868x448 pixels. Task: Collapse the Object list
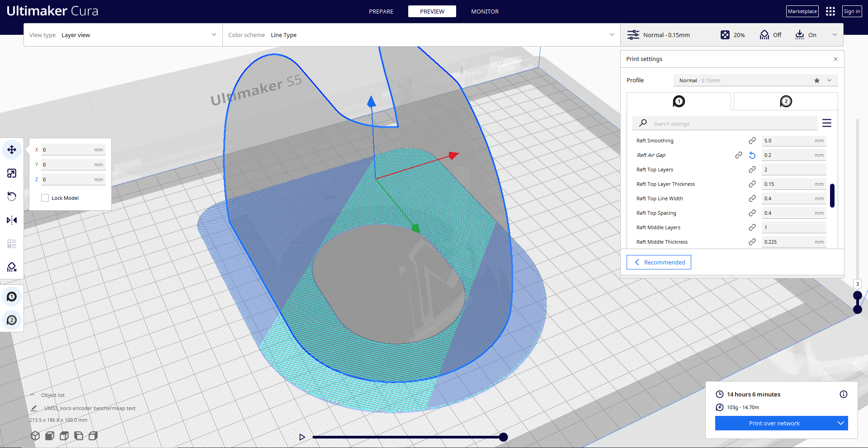point(33,395)
